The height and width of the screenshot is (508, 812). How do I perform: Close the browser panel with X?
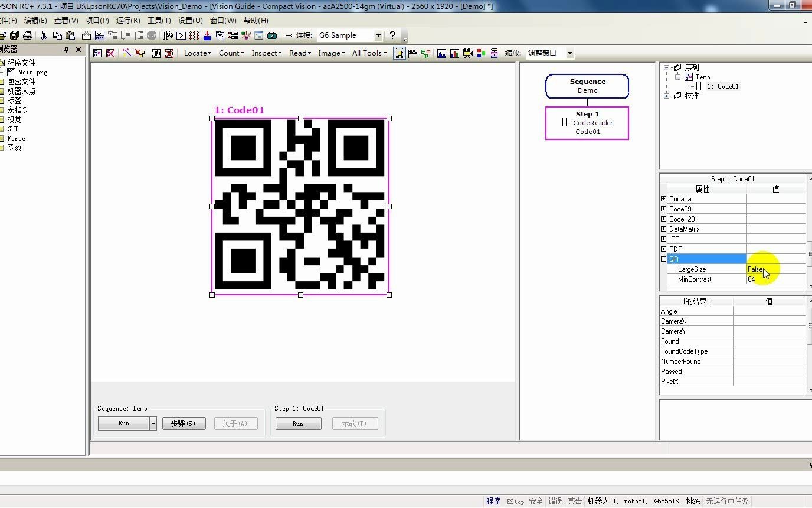pos(78,50)
